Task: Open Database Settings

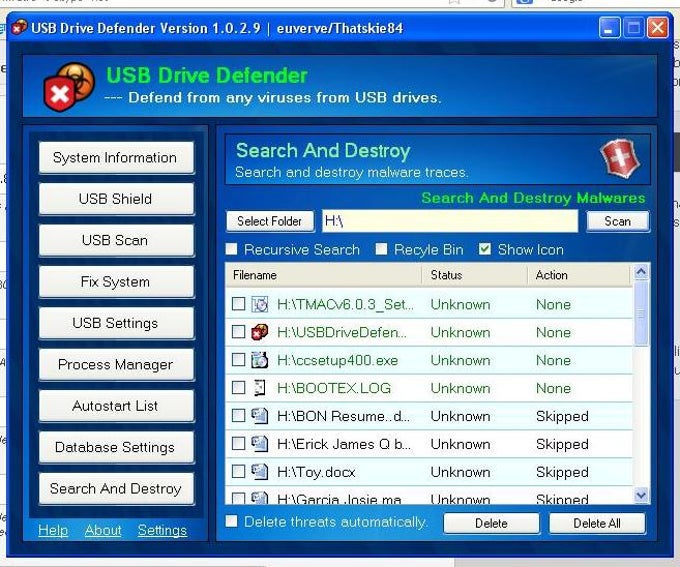Action: pyautogui.click(x=116, y=447)
